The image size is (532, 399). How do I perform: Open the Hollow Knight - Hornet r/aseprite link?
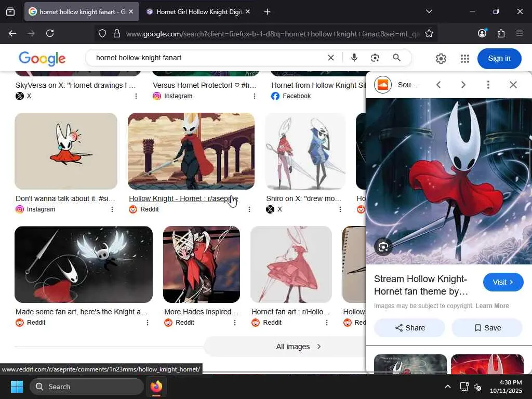183,198
